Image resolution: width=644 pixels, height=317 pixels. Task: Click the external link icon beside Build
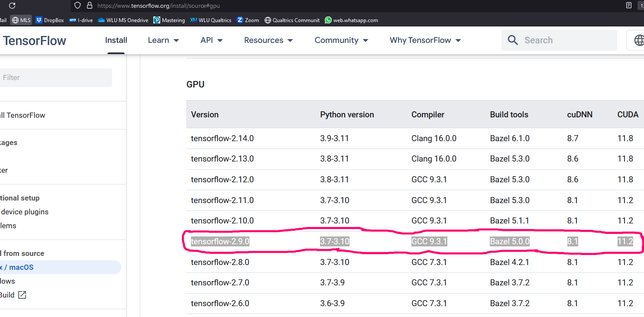(22, 295)
